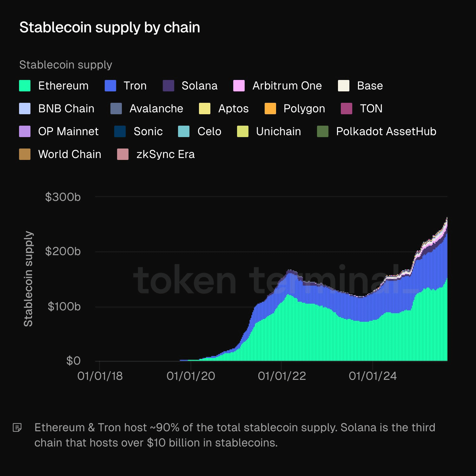This screenshot has width=476, height=476.
Task: Click the $200b y-axis label
Action: [x=63, y=251]
